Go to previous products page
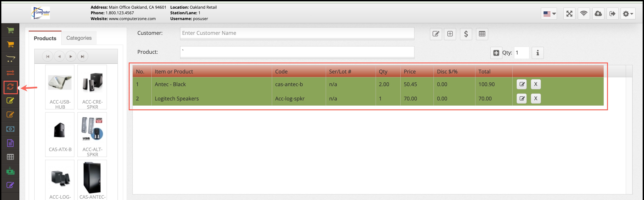644x200 pixels. point(59,56)
